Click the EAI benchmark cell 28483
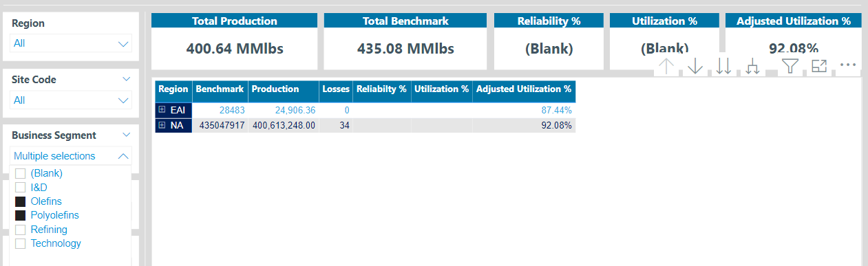The image size is (868, 266). point(220,110)
